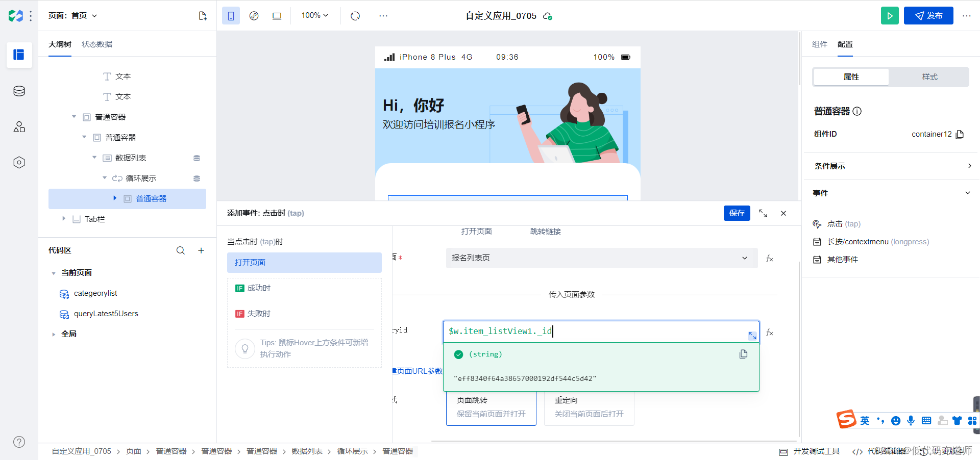The image size is (980, 460).
Task: Copy the container12 component ID
Action: [x=960, y=135]
